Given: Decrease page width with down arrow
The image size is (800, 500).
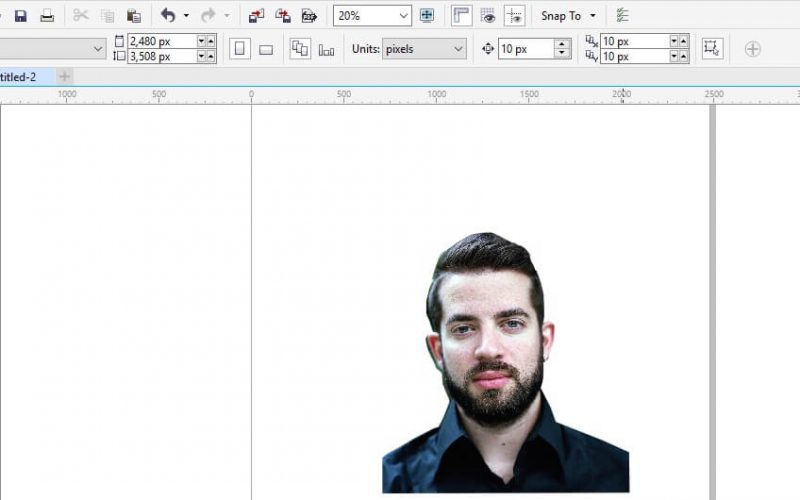Looking at the screenshot, I should (x=202, y=41).
